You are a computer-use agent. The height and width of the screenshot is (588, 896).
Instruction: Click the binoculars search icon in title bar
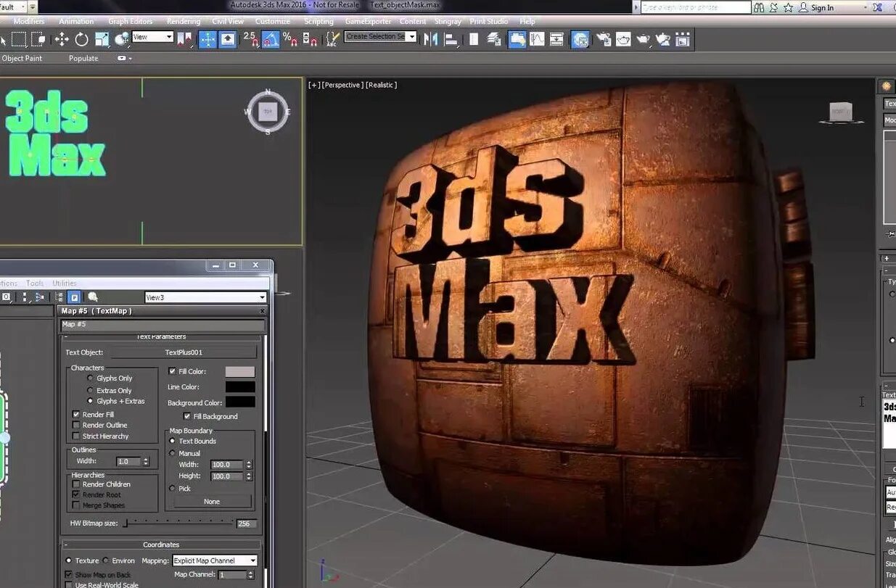(x=759, y=7)
